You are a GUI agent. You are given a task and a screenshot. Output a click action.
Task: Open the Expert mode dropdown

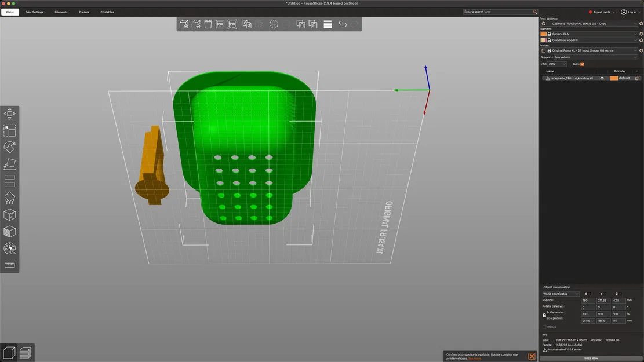(x=602, y=12)
